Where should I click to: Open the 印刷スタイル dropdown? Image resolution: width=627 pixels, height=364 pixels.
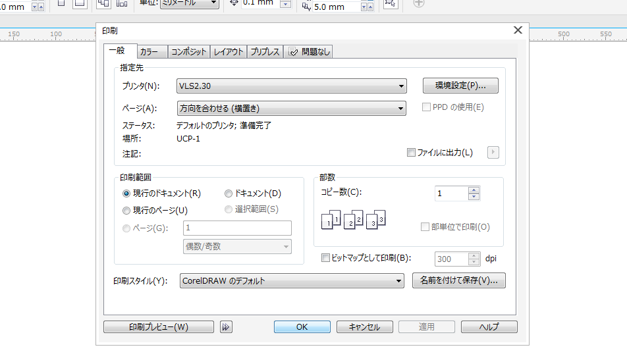(291, 281)
